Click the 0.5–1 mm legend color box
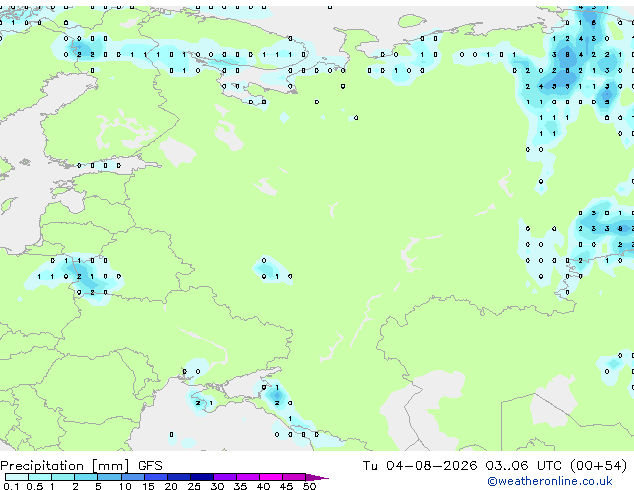 [40, 477]
